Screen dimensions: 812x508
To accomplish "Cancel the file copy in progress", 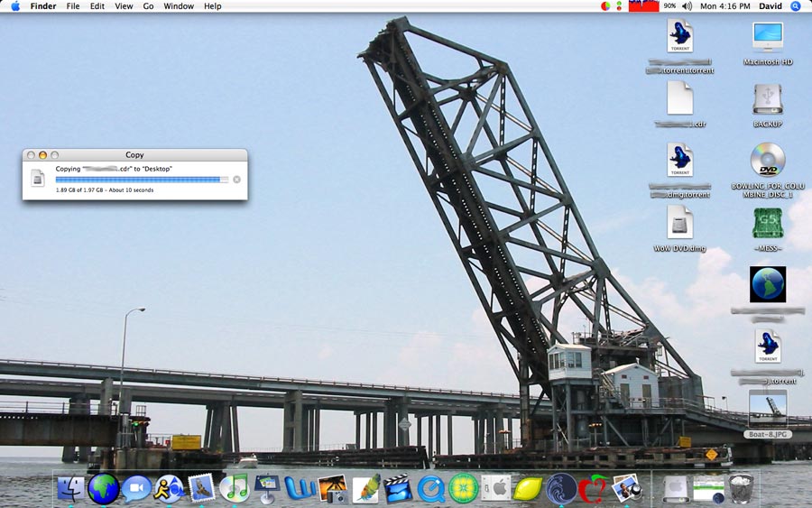I will pyautogui.click(x=236, y=180).
